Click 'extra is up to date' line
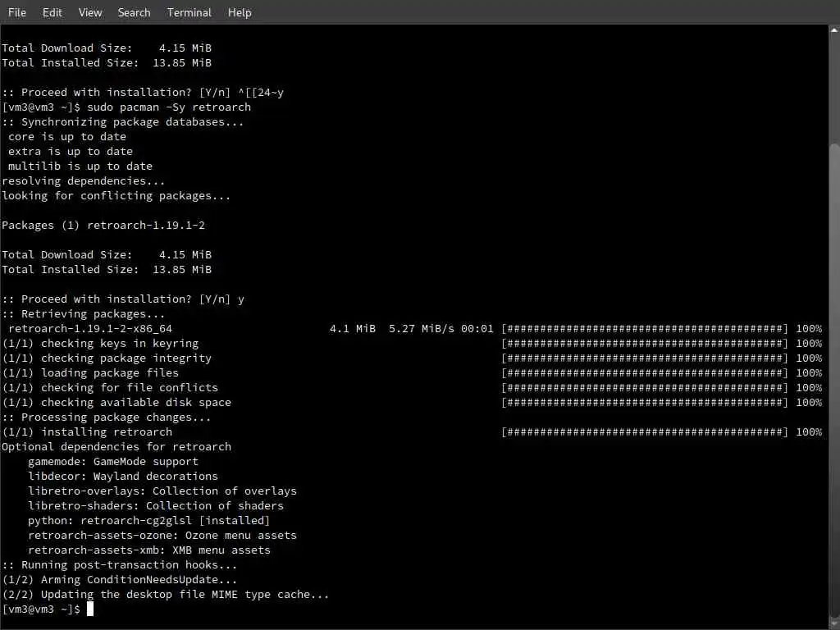The height and width of the screenshot is (630, 840). [71, 152]
